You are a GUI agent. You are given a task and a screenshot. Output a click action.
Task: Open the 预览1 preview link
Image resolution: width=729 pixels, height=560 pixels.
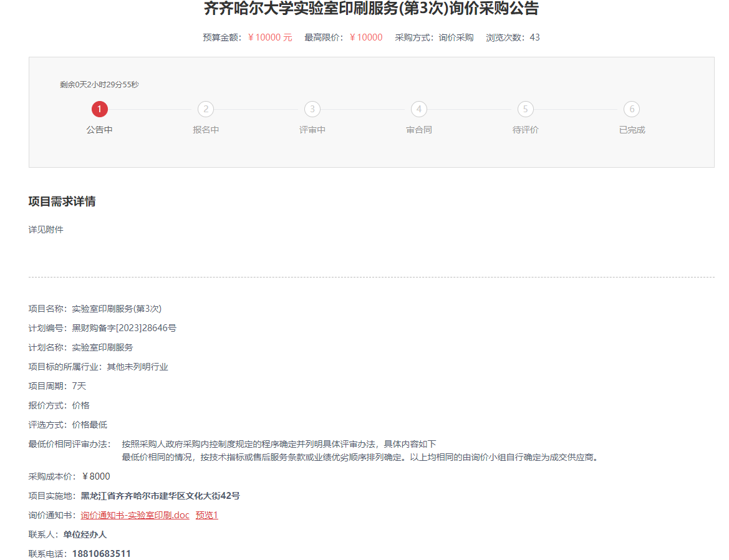(x=206, y=515)
